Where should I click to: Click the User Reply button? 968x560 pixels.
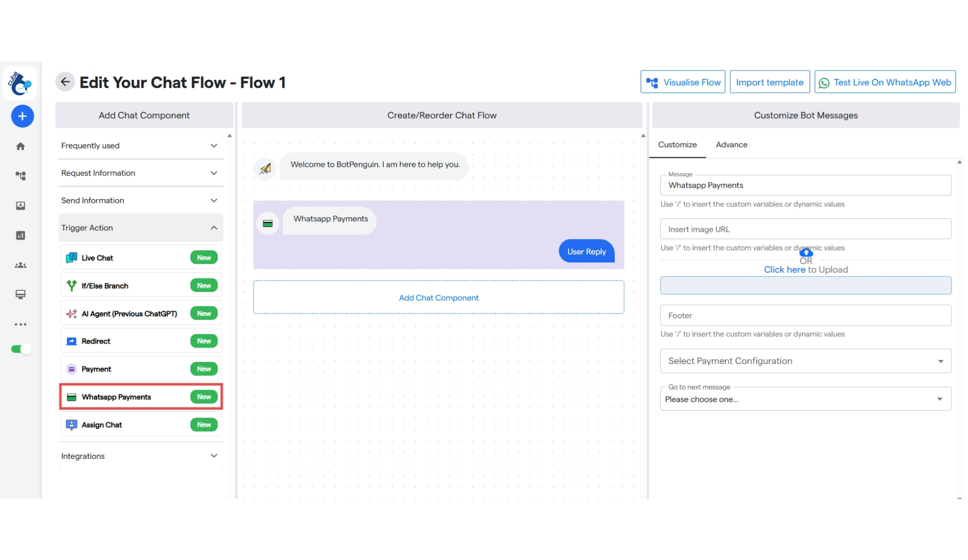pos(586,251)
